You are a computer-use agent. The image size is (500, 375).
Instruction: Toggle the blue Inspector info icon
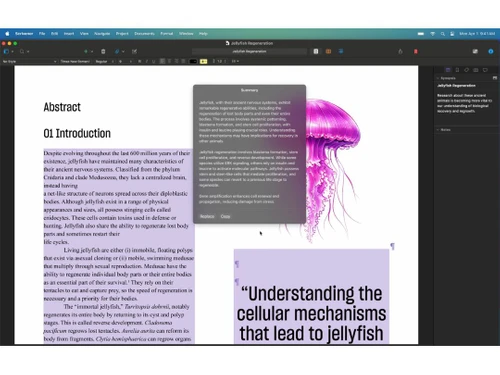pyautogui.click(x=491, y=51)
